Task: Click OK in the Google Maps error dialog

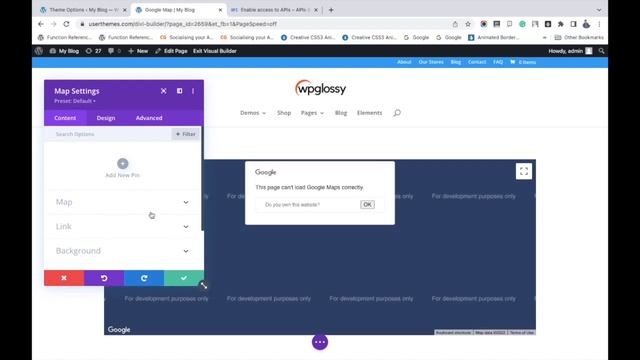Action: [x=367, y=204]
